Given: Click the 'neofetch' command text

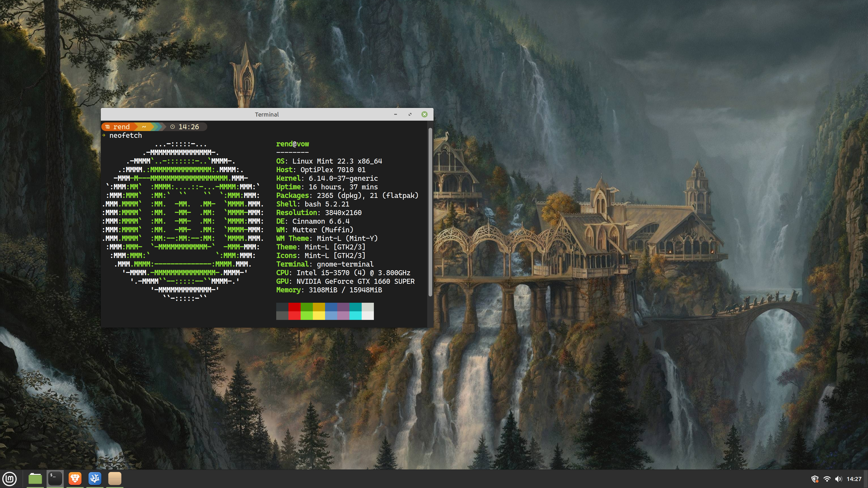Looking at the screenshot, I should 126,135.
